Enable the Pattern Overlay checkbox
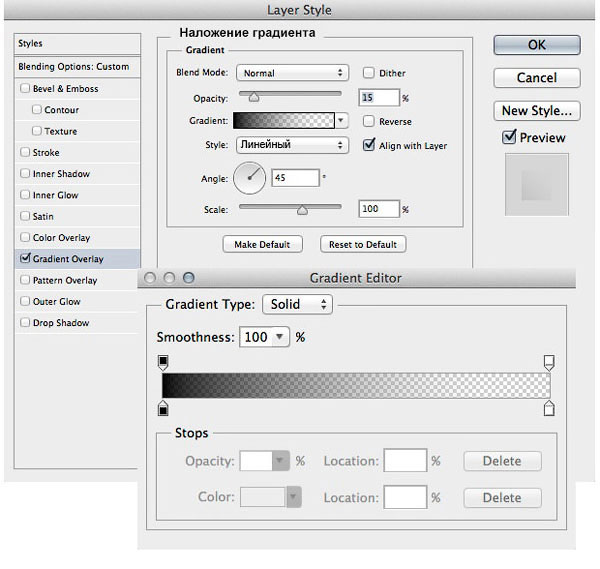Image resolution: width=600 pixels, height=569 pixels. (25, 280)
